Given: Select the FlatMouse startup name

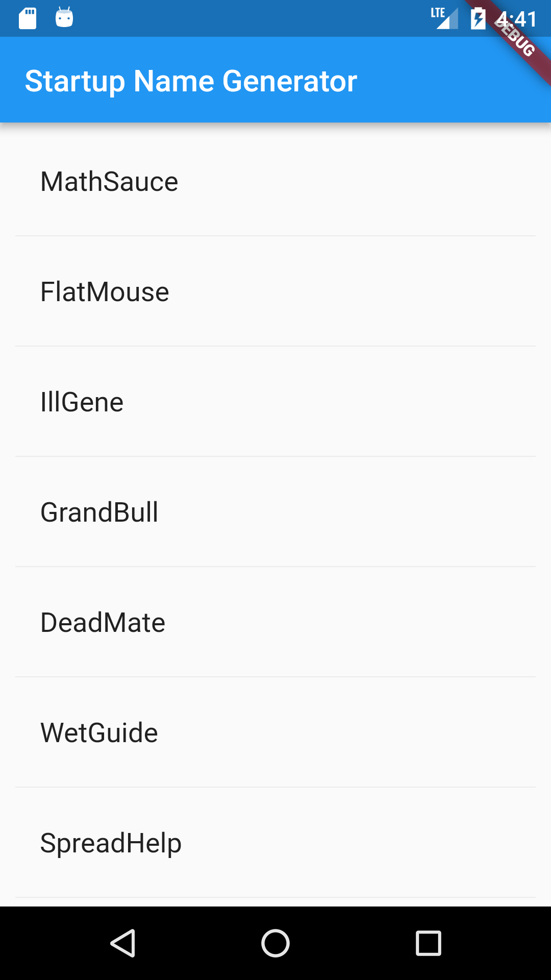Looking at the screenshot, I should tap(105, 291).
